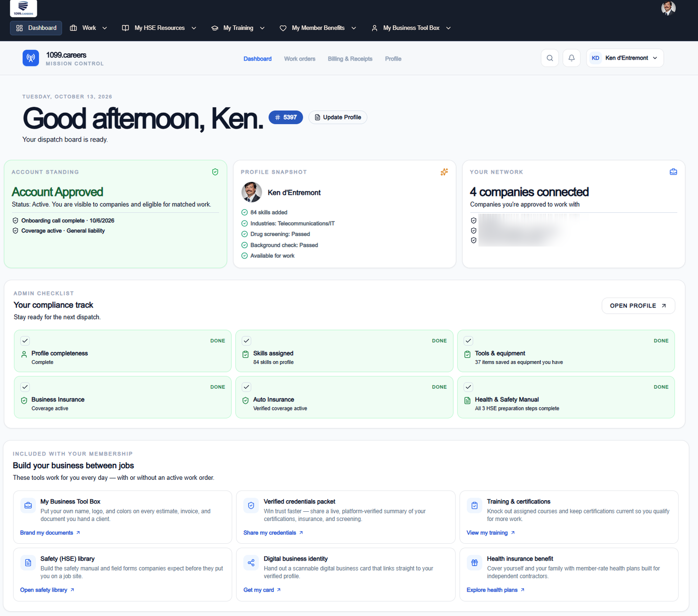The image size is (698, 616).
Task: Expand the My Business Tool Box menu
Action: tap(411, 28)
